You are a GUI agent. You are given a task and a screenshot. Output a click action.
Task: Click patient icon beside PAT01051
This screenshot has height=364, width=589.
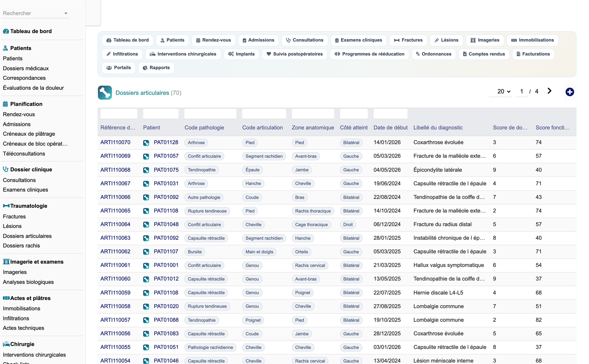[x=146, y=347]
